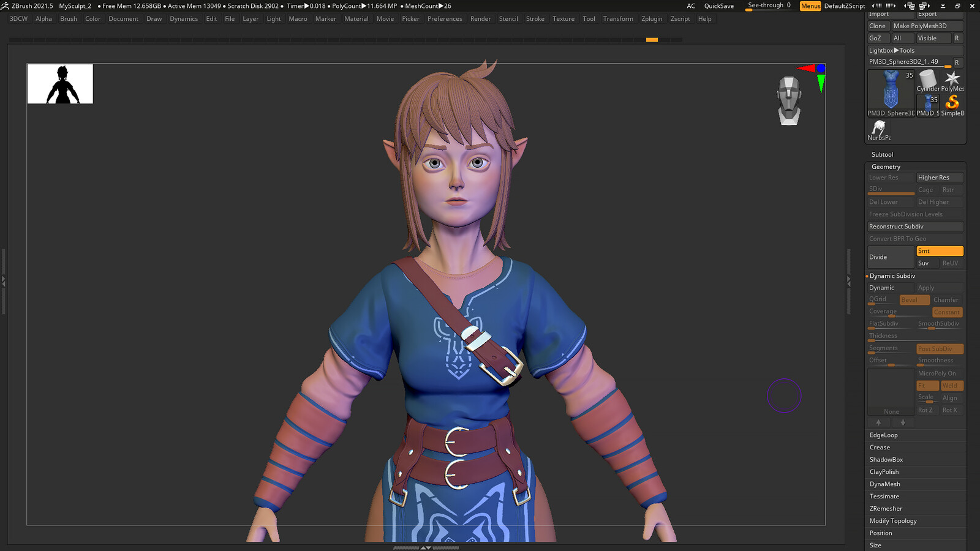Adjust the PM3D_Sphere3D2_1 tool selection slider
The height and width of the screenshot is (551, 980).
909,62
